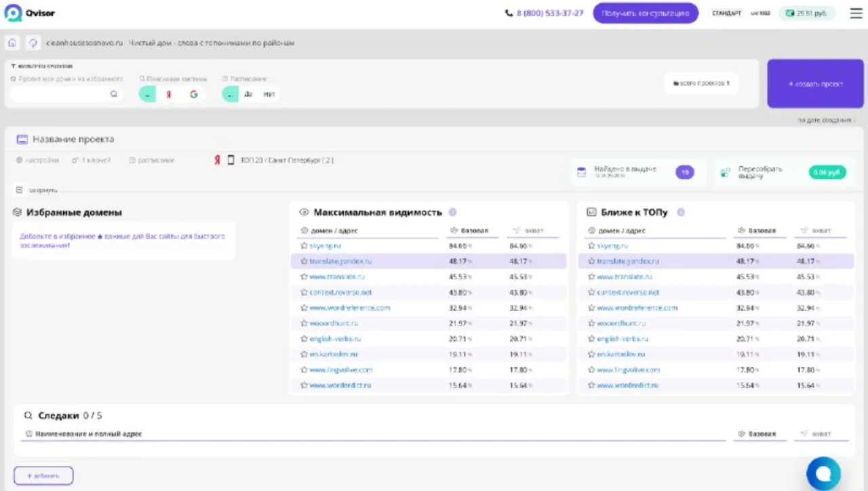
Task: Collapse the project with свернуть
Action: (x=37, y=190)
